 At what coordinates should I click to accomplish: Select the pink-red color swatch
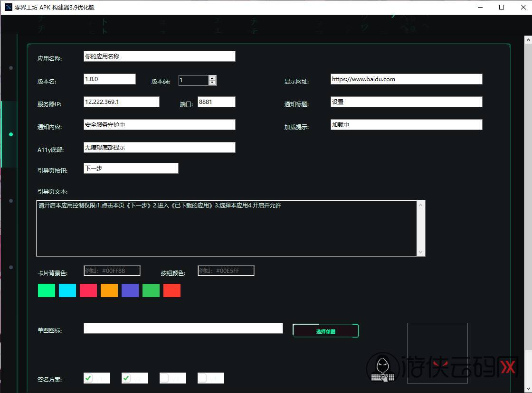point(88,290)
